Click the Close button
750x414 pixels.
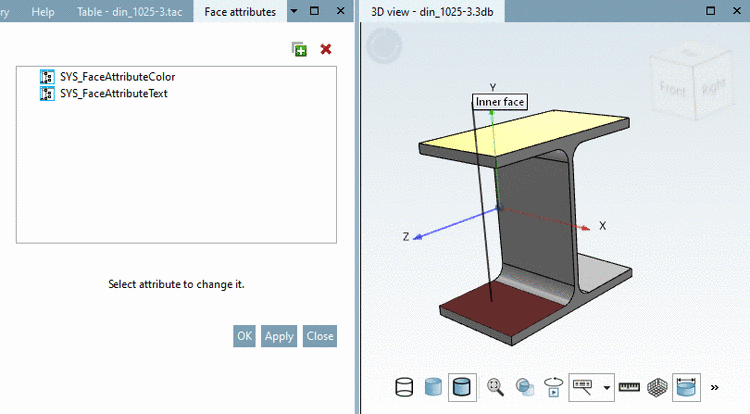coord(320,336)
